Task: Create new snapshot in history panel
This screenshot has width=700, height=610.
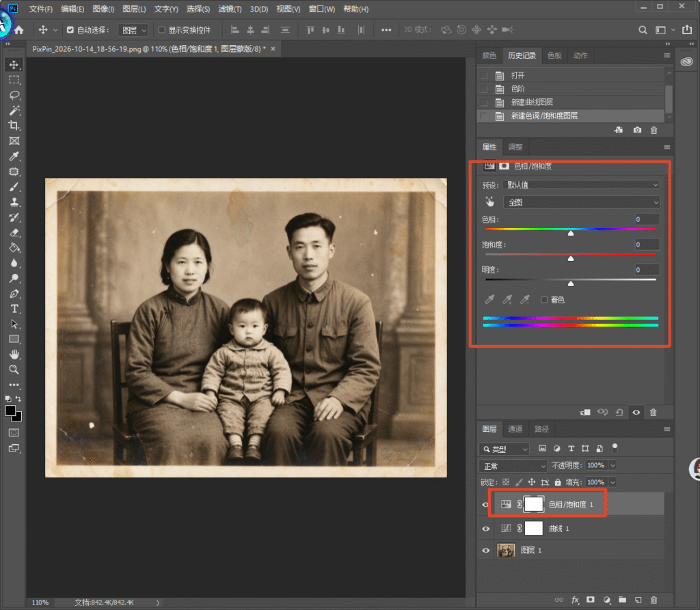Action: [637, 130]
